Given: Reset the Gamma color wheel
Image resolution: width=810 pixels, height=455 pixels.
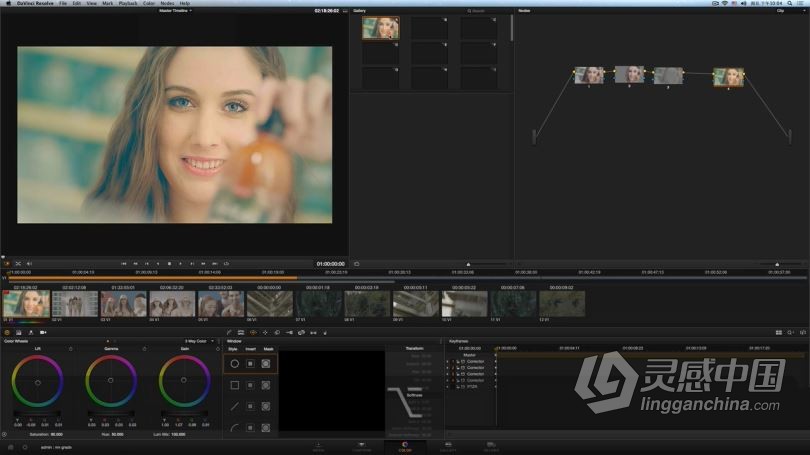Looking at the screenshot, I should (x=144, y=349).
